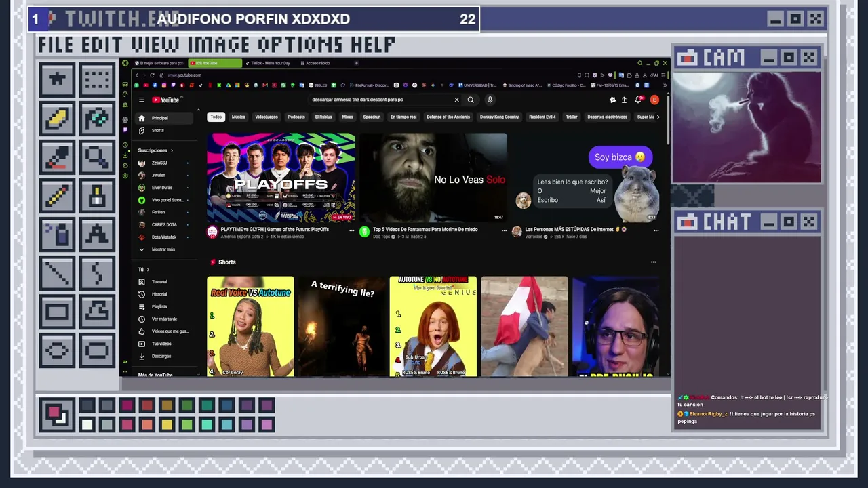
Task: Open Descargas in the YouTube sidebar
Action: [161, 356]
